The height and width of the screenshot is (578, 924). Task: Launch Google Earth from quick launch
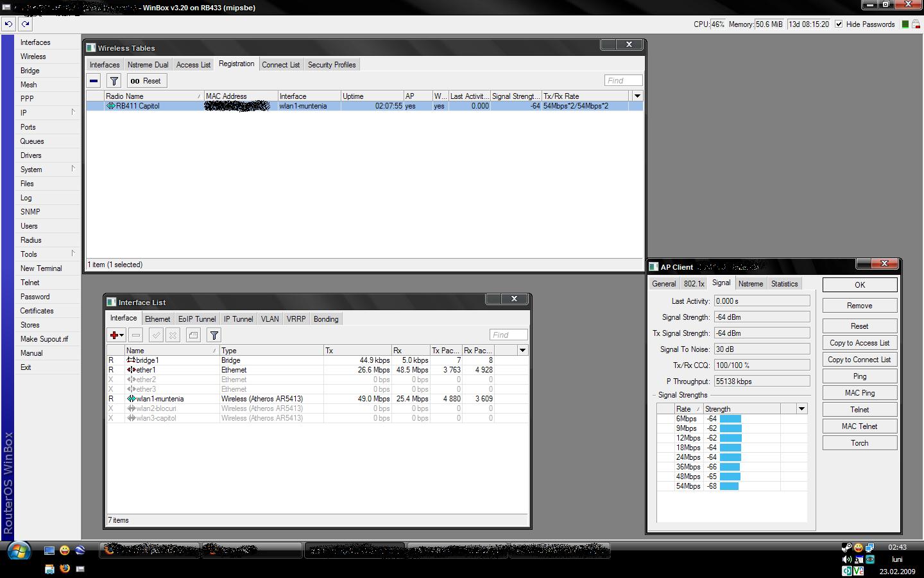point(80,550)
